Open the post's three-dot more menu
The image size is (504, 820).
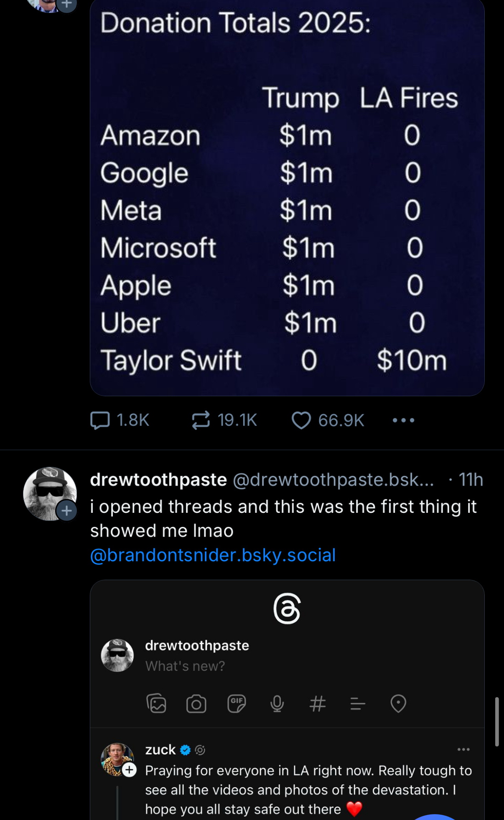point(403,420)
